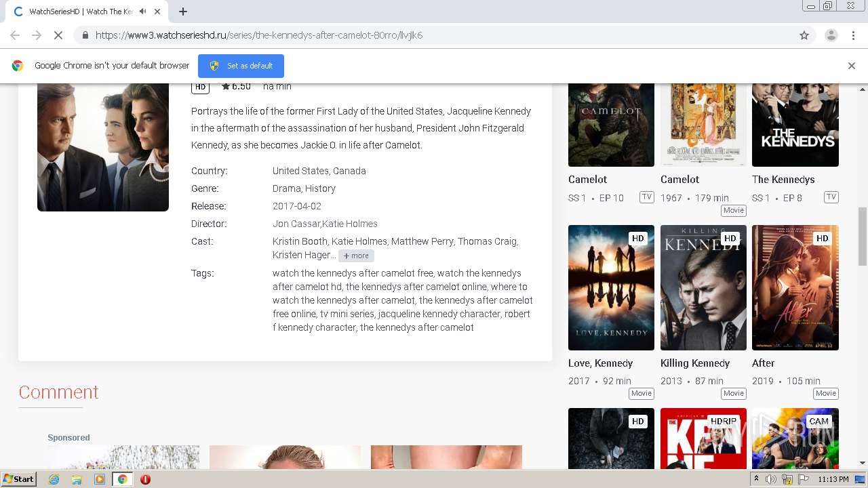Go back to the previous page
The height and width of the screenshot is (488, 868).
[15, 35]
